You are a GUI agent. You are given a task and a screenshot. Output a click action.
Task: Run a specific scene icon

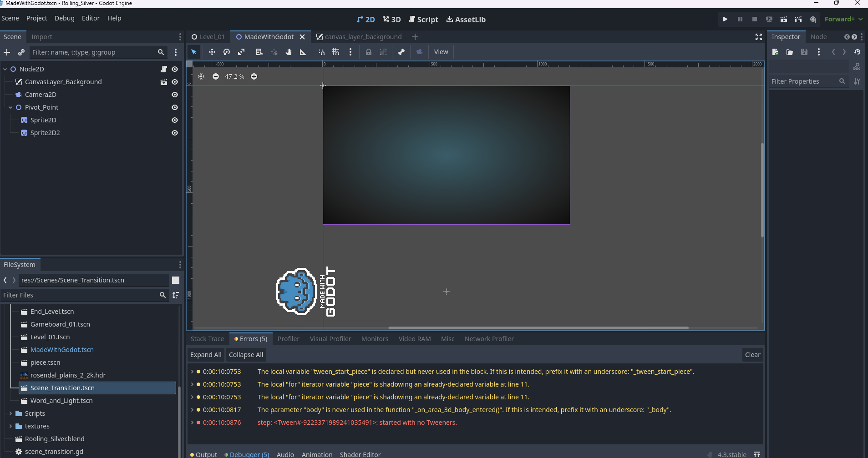(x=798, y=19)
